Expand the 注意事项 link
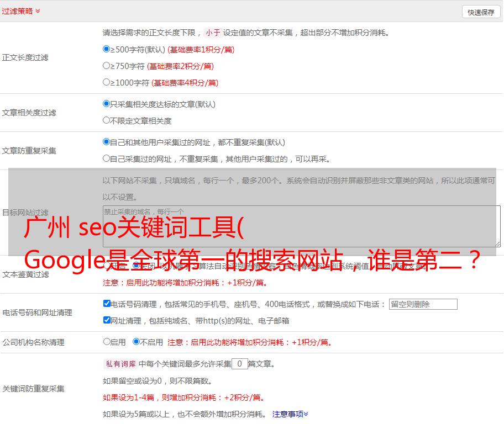504x424 pixels. [x=290, y=414]
